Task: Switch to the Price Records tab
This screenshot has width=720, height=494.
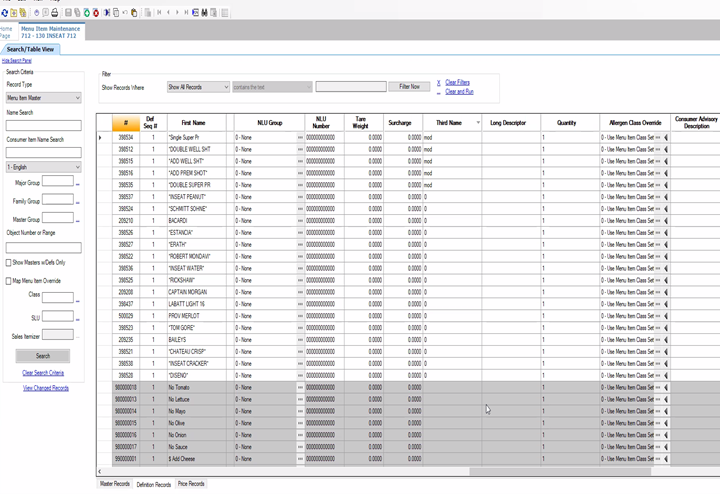Action: (191, 484)
